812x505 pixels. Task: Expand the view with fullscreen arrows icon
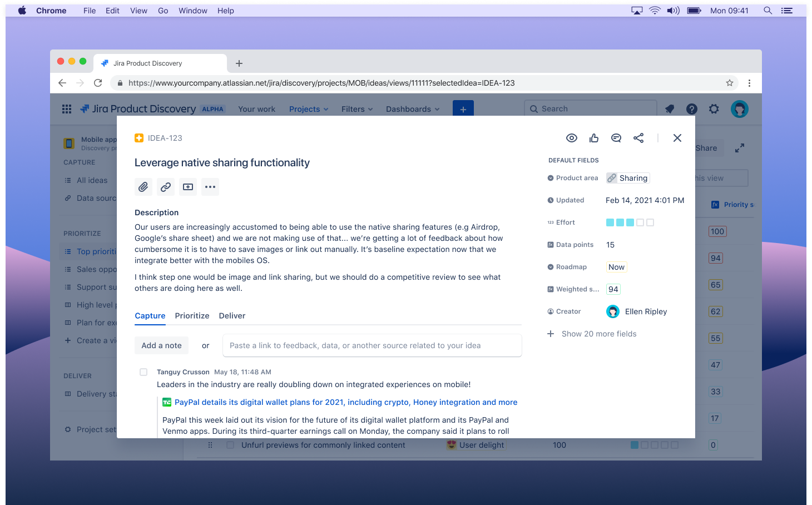[x=740, y=148]
